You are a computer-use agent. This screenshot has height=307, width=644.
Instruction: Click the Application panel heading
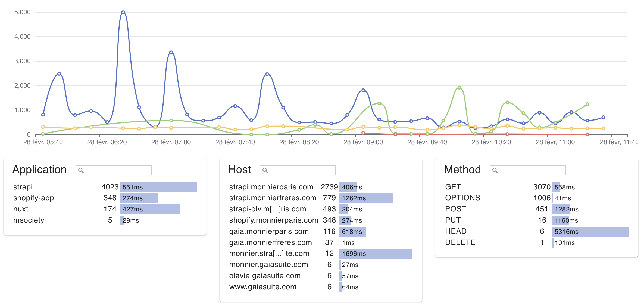pos(39,170)
